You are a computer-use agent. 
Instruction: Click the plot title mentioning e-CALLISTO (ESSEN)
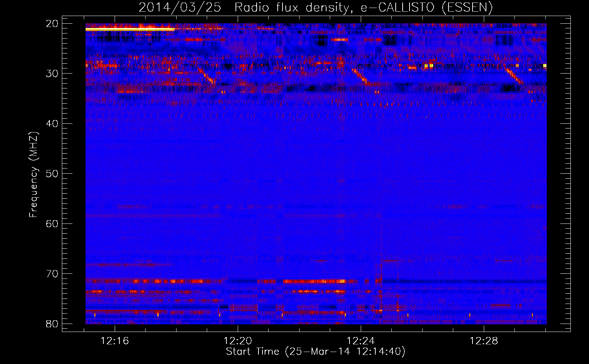tap(315, 7)
